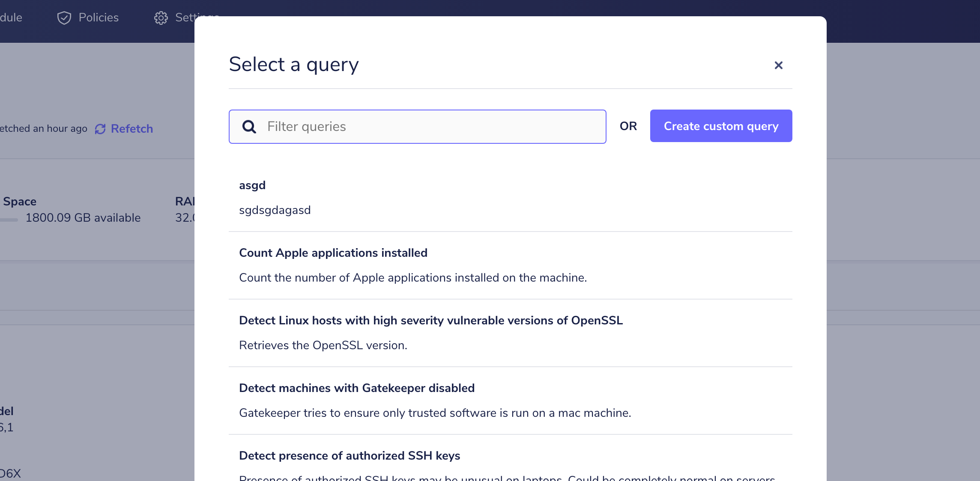
Task: Click inside the Filter queries input field
Action: [418, 126]
